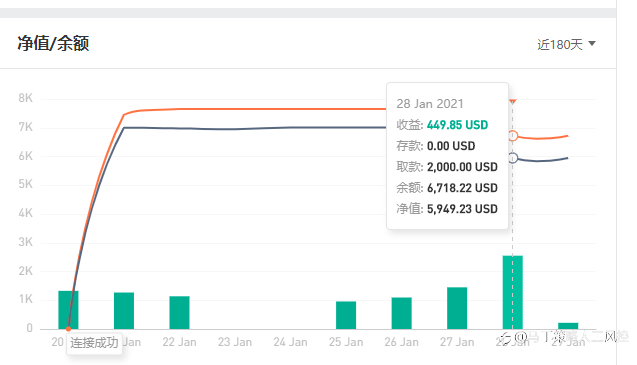Screen dimensions: 637x365
Task: Select the green profit bar for 28 Jan
Action: coord(513,292)
